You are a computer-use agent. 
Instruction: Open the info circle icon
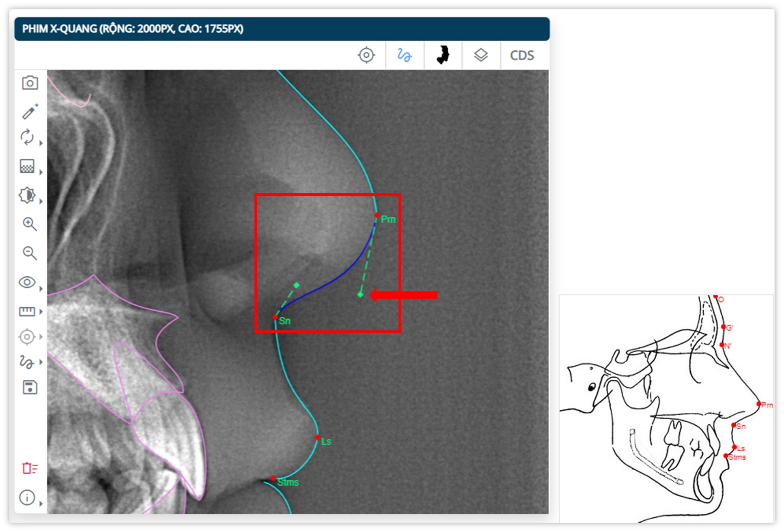pos(27,498)
